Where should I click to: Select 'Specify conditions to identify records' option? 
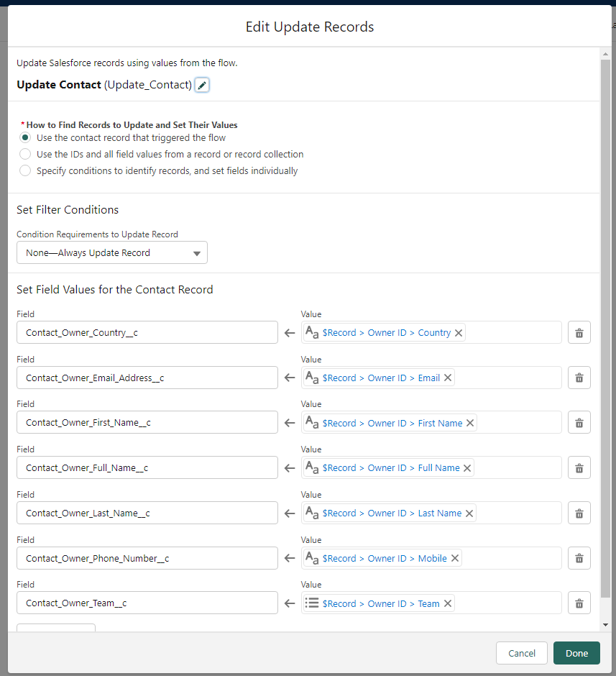tap(25, 171)
